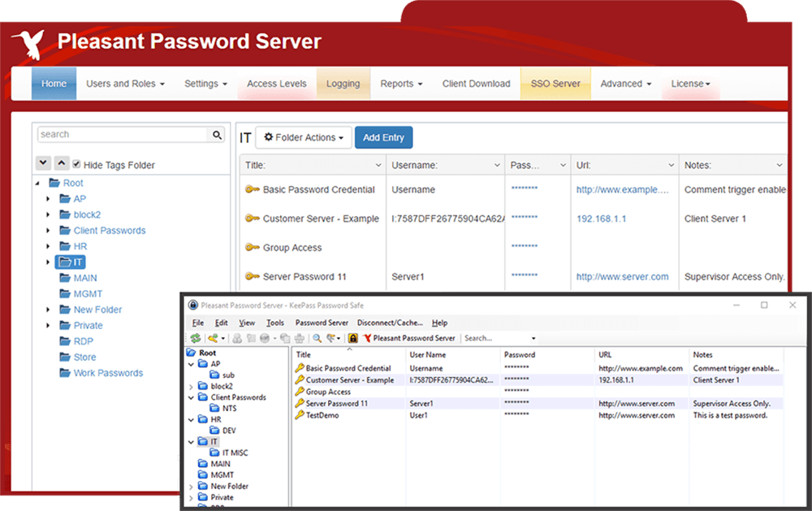Expand the AP folder in the web tree
This screenshot has height=511, width=812.
point(48,199)
